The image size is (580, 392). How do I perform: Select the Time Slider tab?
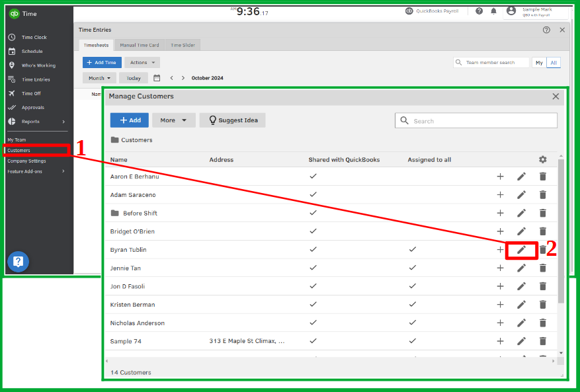tap(183, 45)
